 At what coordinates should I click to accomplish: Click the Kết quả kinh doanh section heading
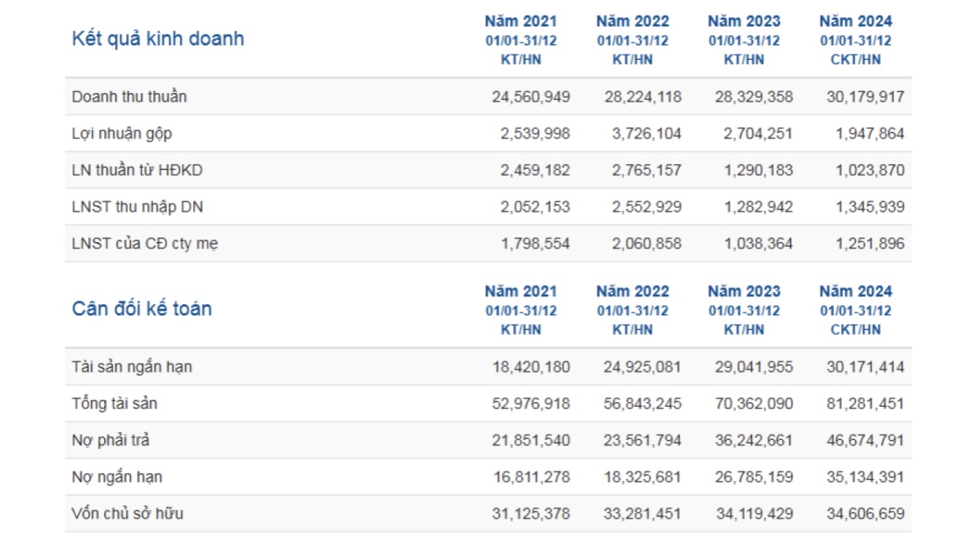point(158,39)
